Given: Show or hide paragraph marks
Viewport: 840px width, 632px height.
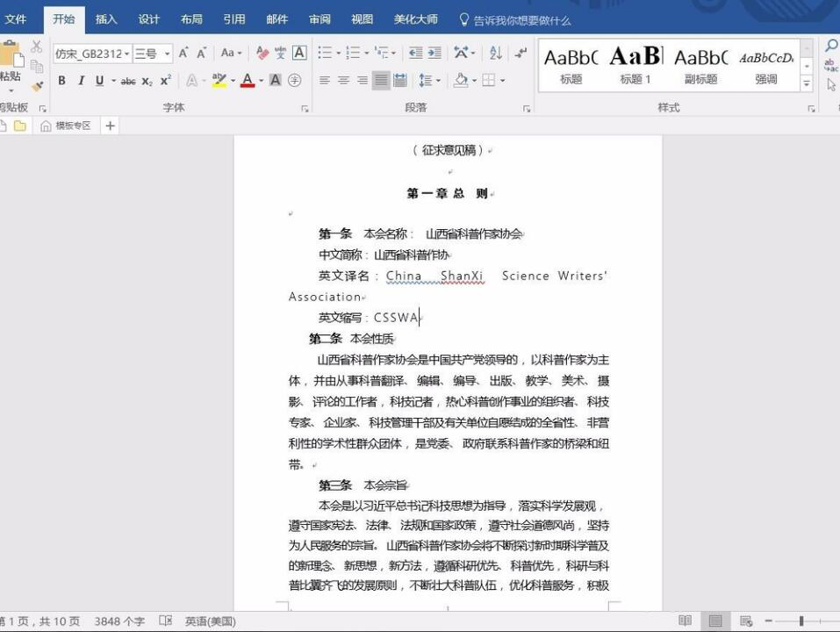Looking at the screenshot, I should [x=521, y=53].
